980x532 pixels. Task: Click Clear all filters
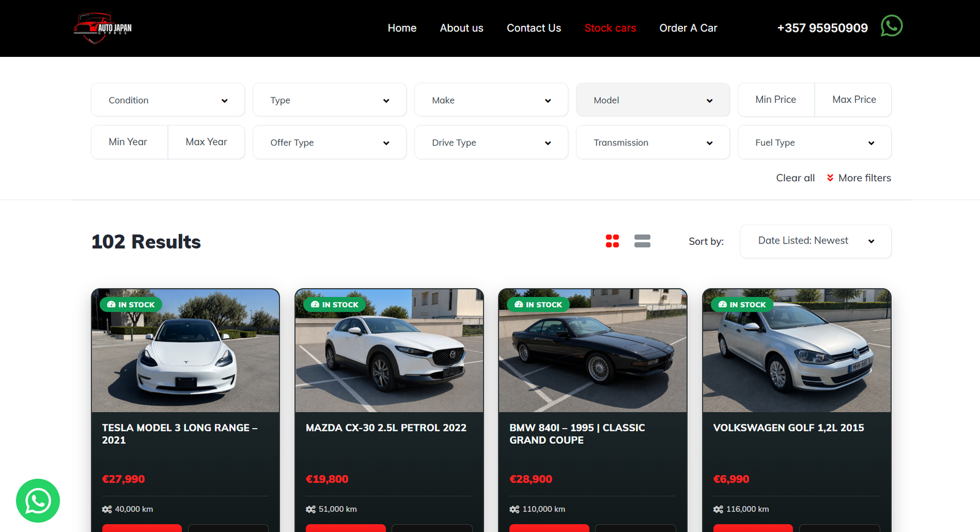(x=795, y=178)
